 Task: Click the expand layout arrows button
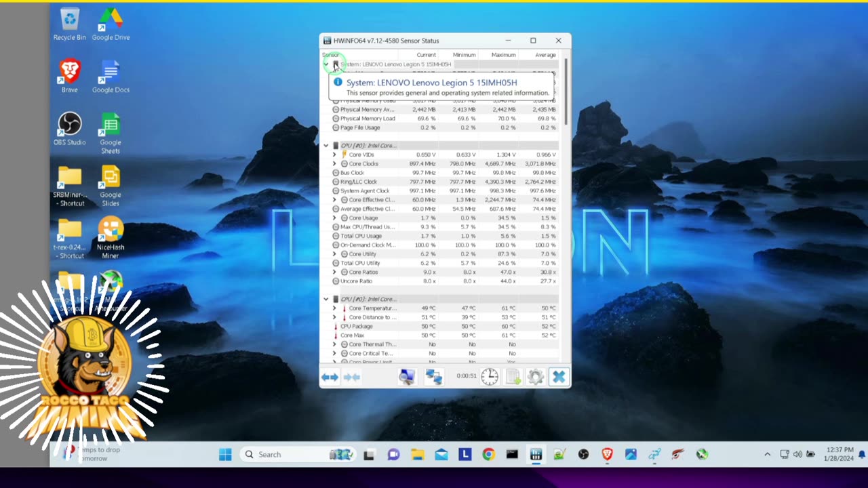pyautogui.click(x=330, y=377)
